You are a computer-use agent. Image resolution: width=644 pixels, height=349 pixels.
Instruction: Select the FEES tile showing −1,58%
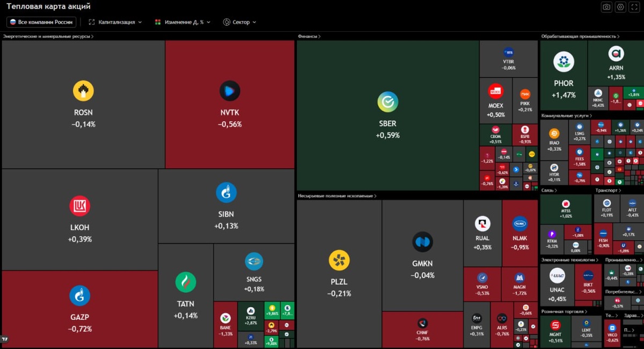tap(580, 158)
